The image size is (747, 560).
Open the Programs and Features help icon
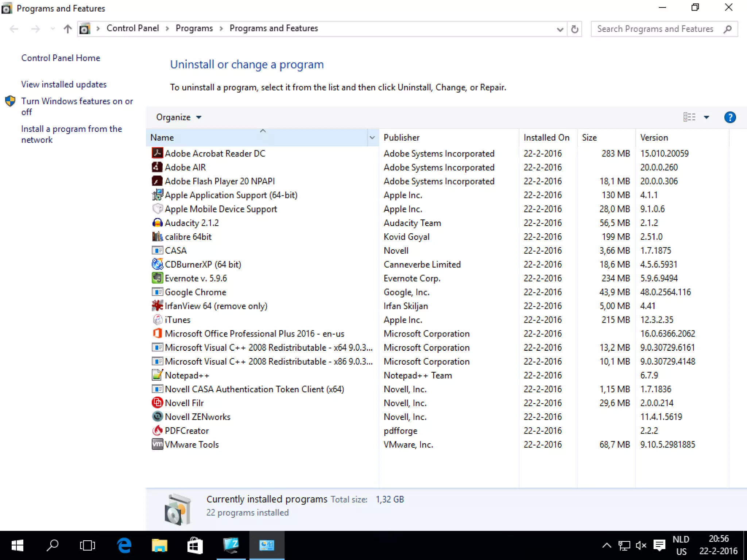pyautogui.click(x=730, y=117)
